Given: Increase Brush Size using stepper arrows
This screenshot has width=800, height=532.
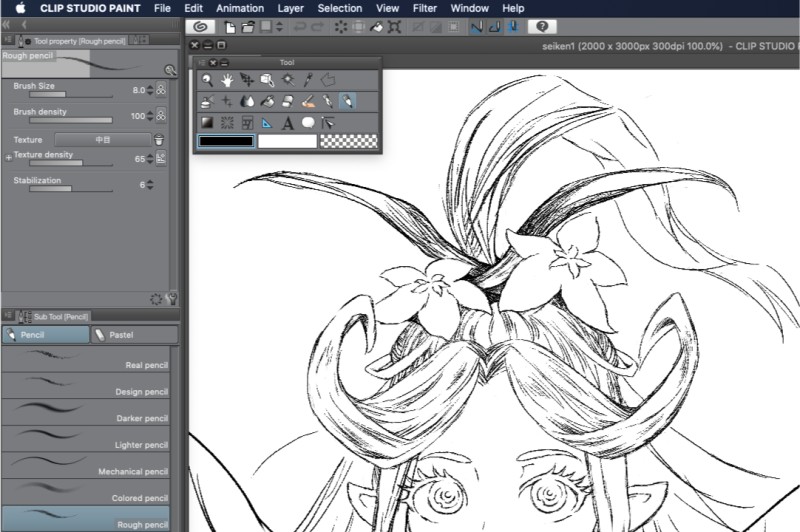Looking at the screenshot, I should [150, 86].
